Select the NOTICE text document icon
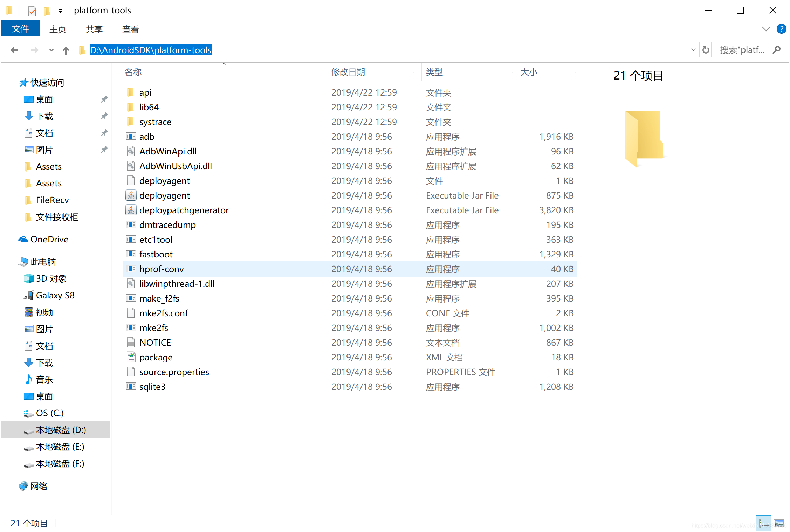This screenshot has width=790, height=532. point(131,343)
